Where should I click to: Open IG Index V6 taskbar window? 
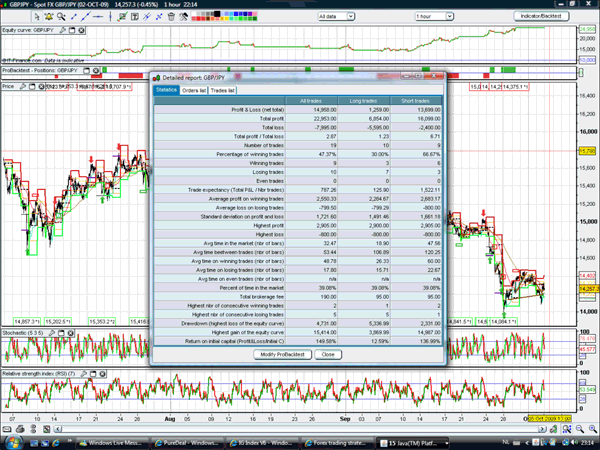click(262, 443)
